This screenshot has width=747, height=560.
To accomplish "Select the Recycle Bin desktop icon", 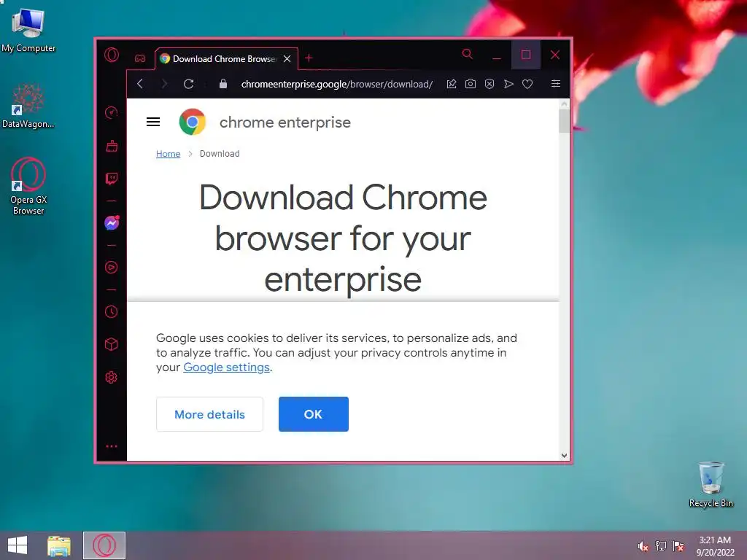I will (x=711, y=484).
